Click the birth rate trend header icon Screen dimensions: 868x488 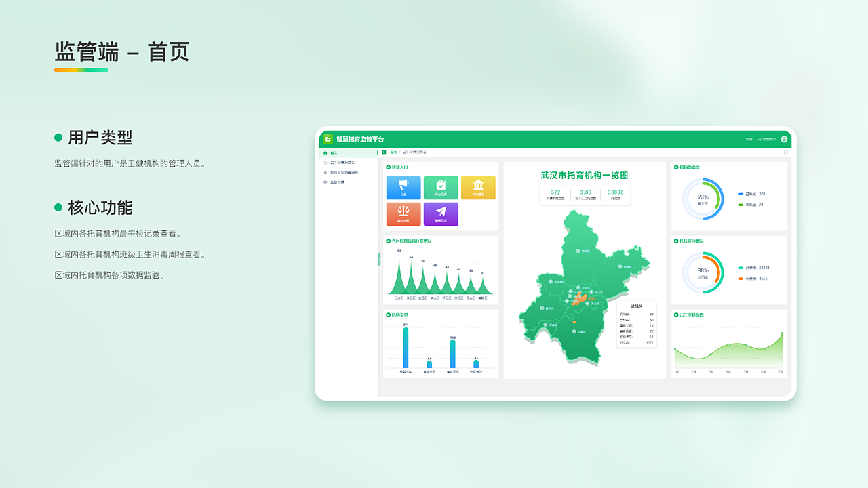pyautogui.click(x=676, y=315)
